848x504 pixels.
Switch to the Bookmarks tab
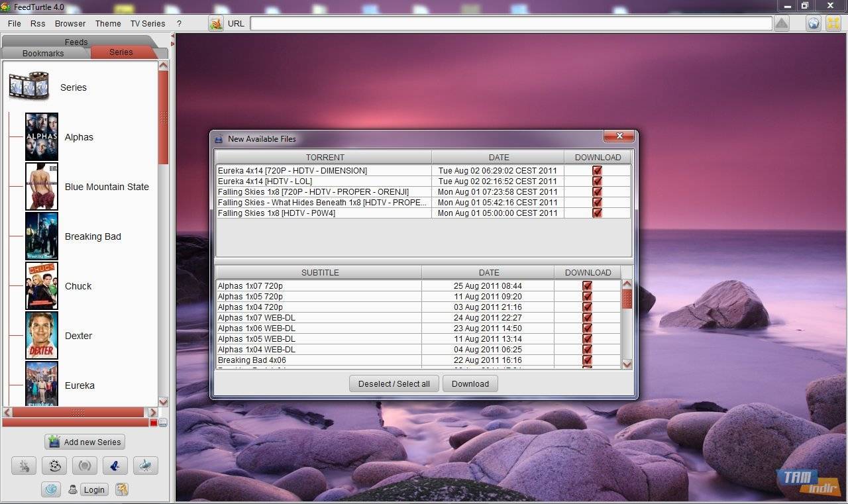pos(43,53)
